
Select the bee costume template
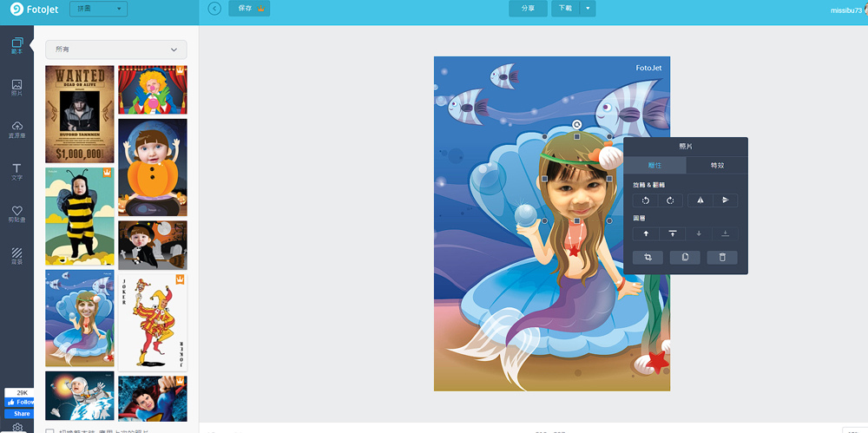click(80, 217)
